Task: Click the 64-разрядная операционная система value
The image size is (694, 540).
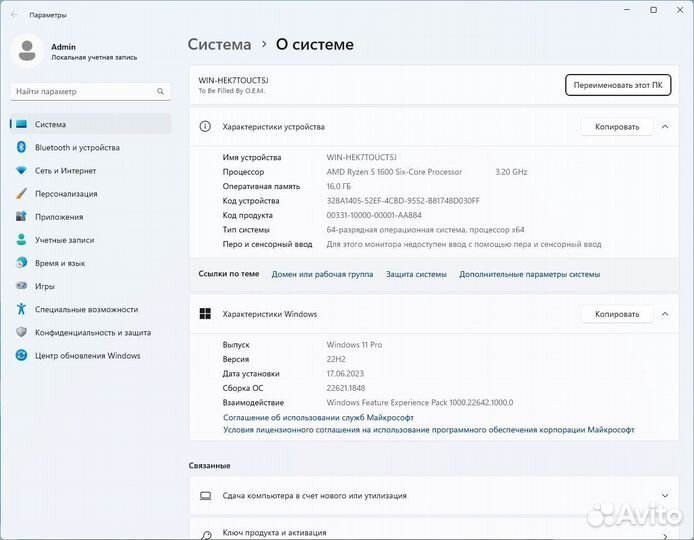Action: click(x=425, y=230)
